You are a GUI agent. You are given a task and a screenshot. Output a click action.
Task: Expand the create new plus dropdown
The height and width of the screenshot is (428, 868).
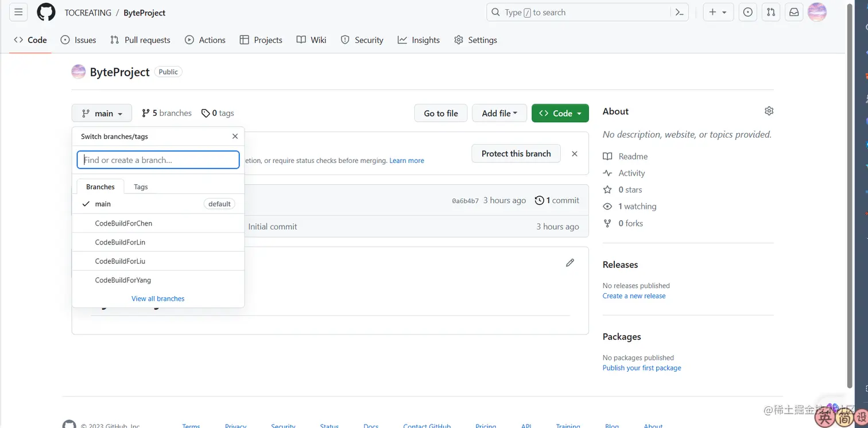718,12
